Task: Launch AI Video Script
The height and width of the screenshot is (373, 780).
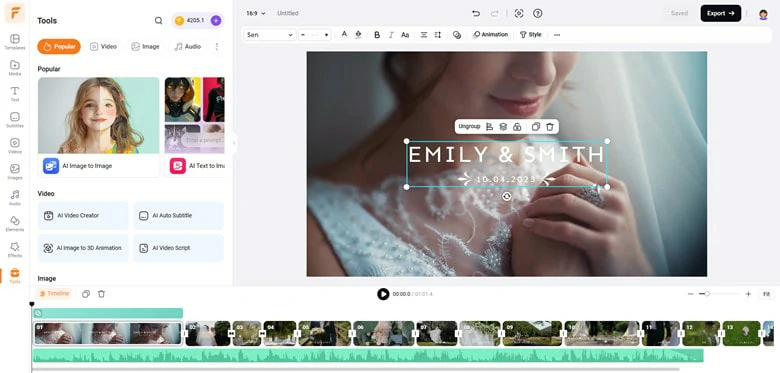Action: (178, 248)
